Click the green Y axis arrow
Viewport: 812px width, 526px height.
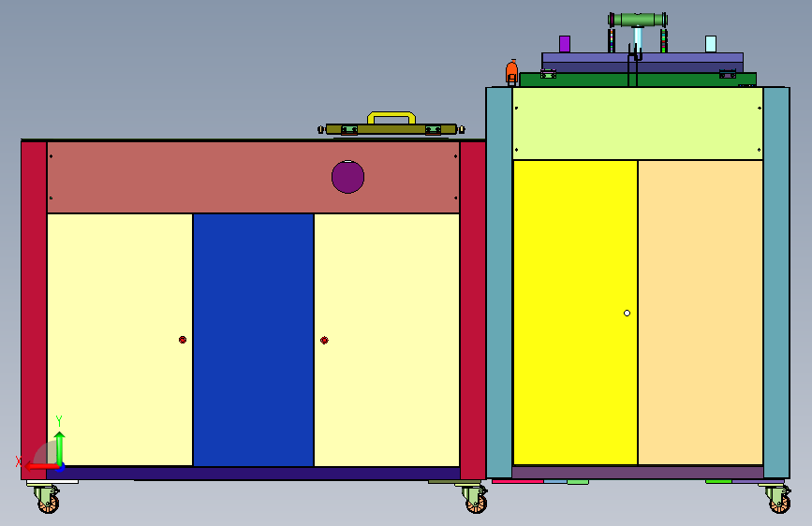coord(60,447)
